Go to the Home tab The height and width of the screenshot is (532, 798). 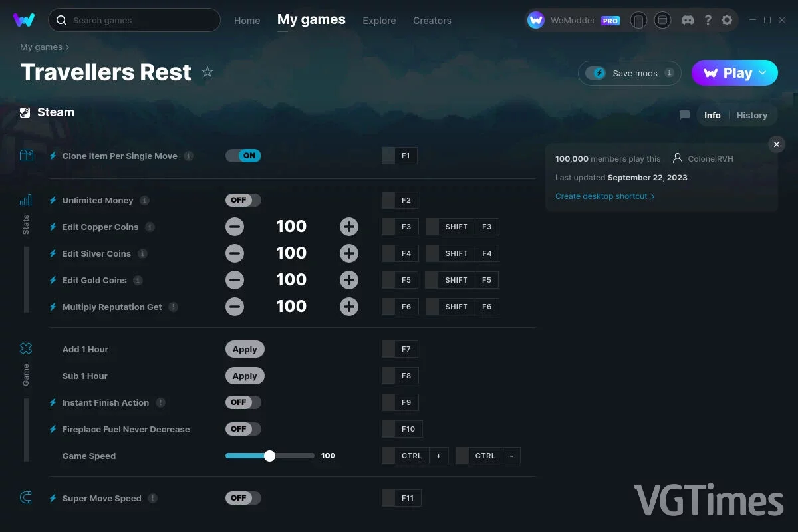click(x=247, y=21)
